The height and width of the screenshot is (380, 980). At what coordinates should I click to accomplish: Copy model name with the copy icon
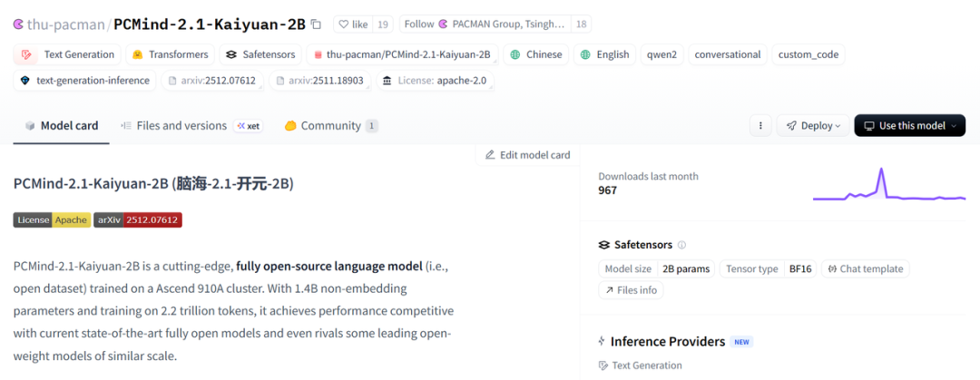pyautogui.click(x=316, y=24)
